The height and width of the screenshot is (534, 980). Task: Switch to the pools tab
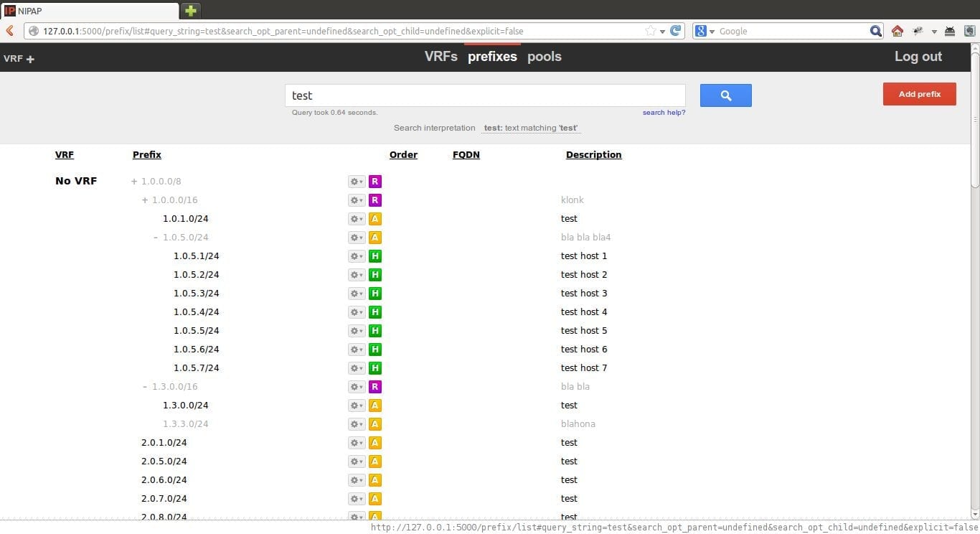[x=544, y=56]
